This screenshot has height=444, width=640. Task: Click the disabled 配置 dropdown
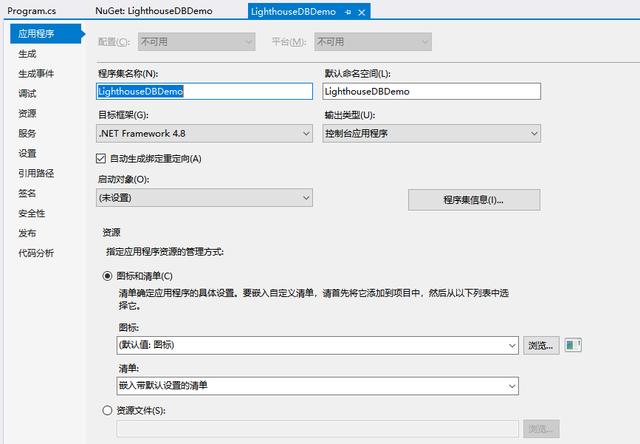(196, 42)
